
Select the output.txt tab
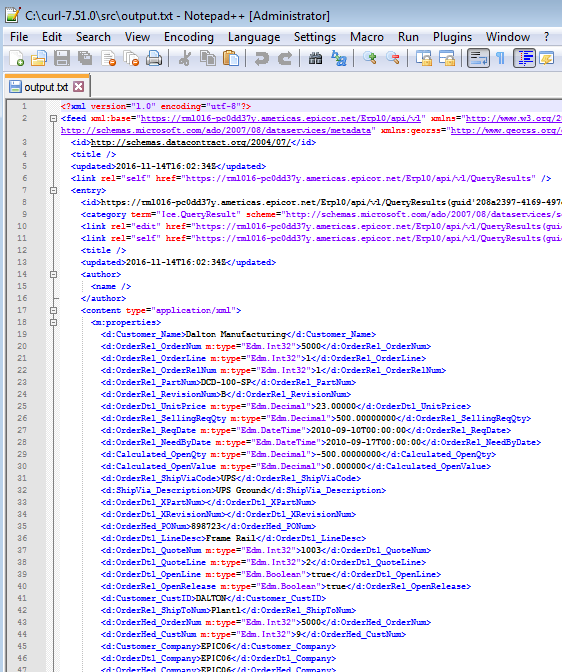coord(46,87)
